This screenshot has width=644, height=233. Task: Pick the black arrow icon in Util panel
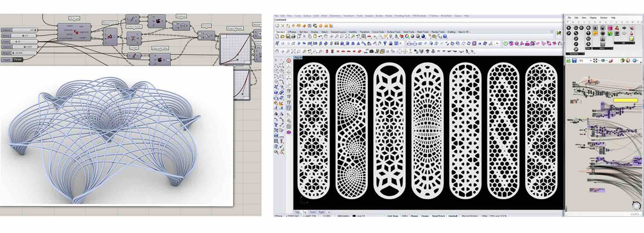click(624, 28)
